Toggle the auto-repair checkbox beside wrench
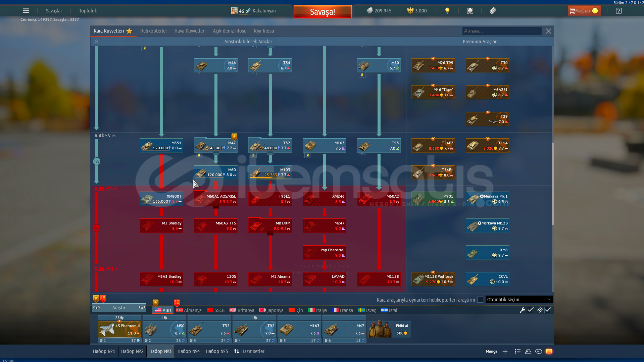This screenshot has height=362, width=644. (530, 310)
